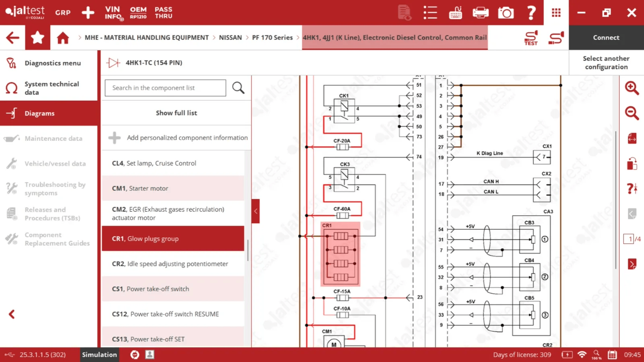
Task: Click the plus add icon in header
Action: [88, 12]
